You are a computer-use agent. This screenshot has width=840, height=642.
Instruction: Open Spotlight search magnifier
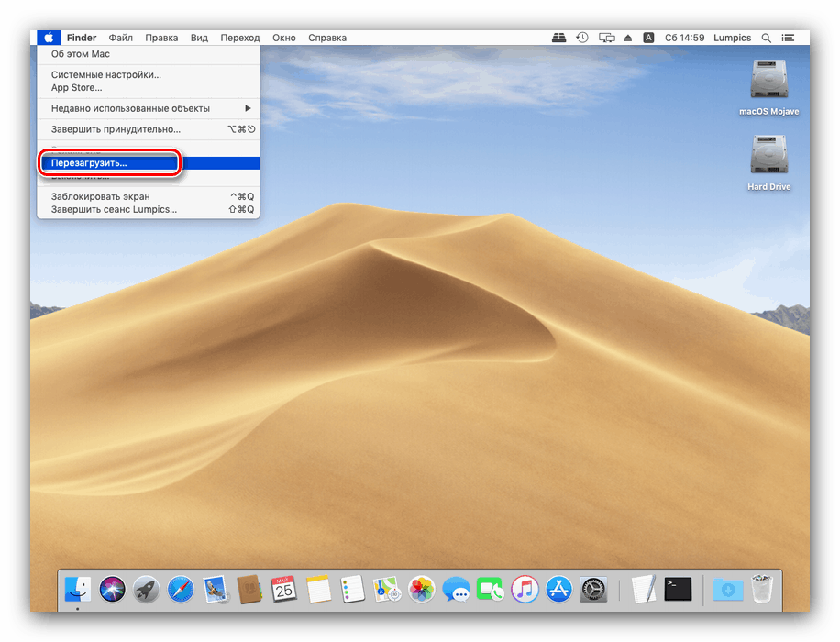point(766,38)
